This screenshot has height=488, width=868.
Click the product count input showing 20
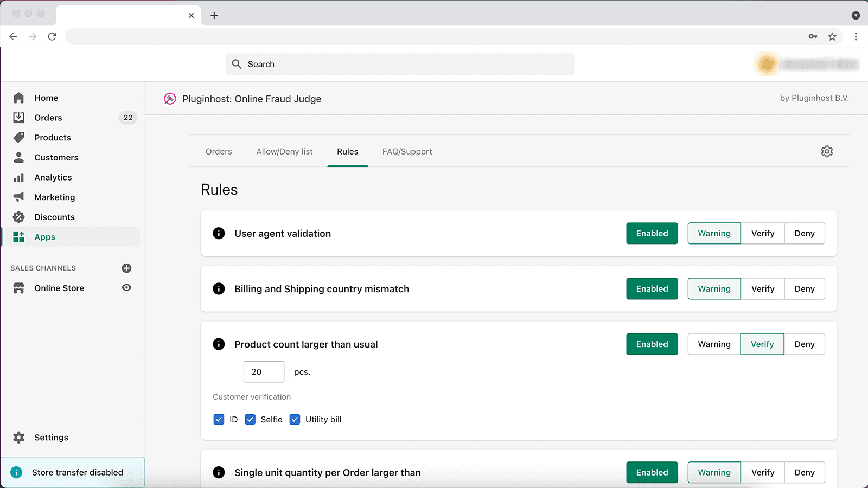[x=264, y=371]
